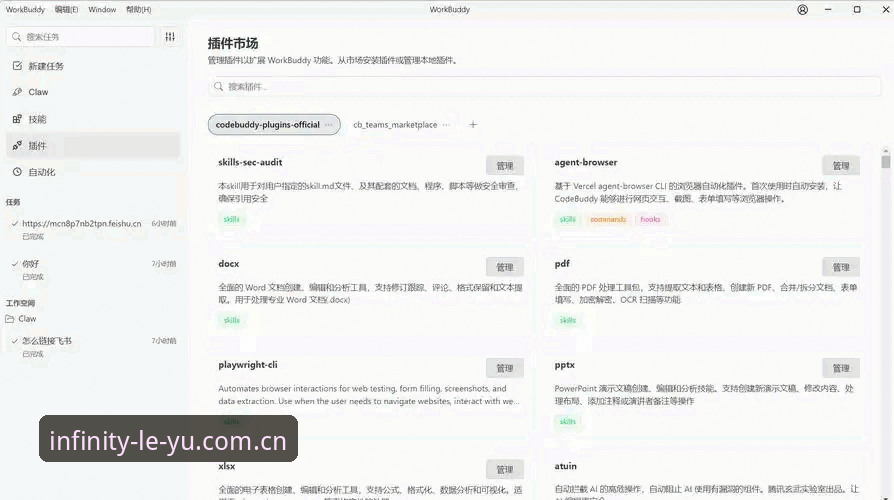Click the playwright-cli plugin title
The height and width of the screenshot is (500, 894).
click(x=247, y=365)
